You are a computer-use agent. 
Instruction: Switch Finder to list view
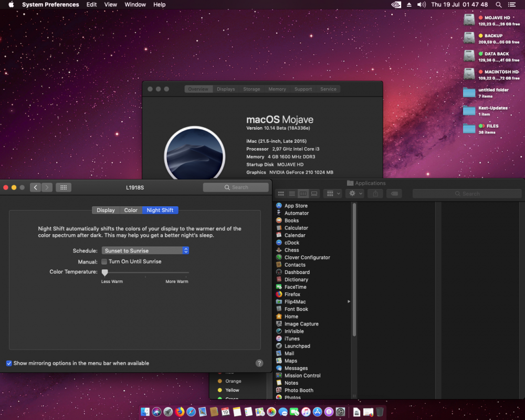[292, 194]
